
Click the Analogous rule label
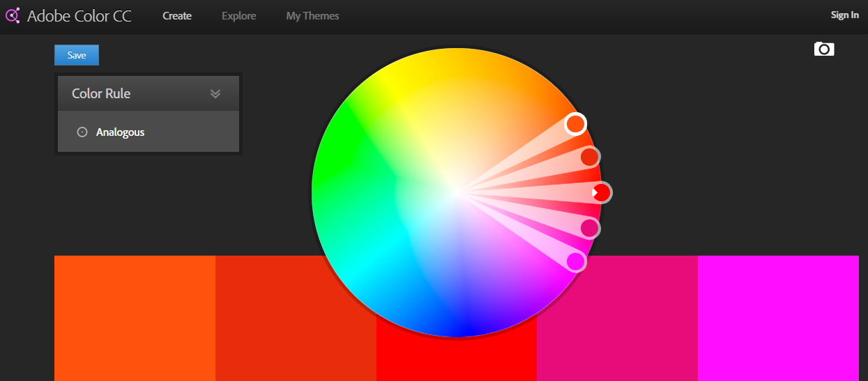[x=120, y=132]
